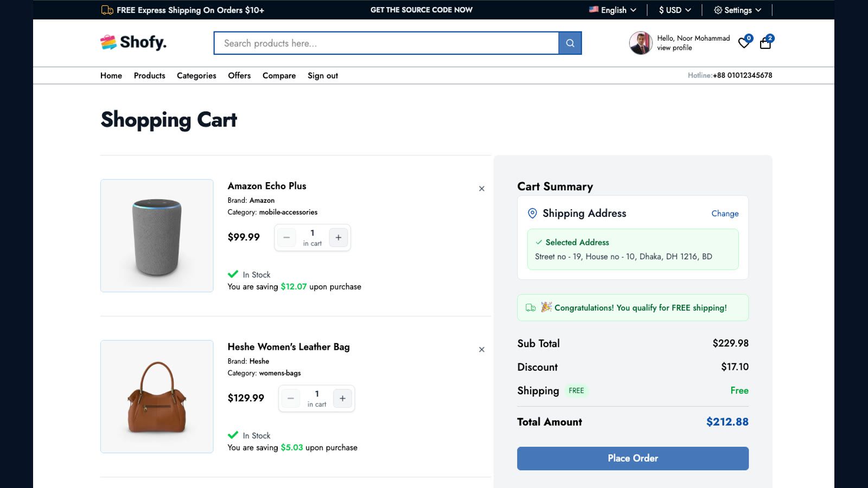Click the Shofy logo

133,42
